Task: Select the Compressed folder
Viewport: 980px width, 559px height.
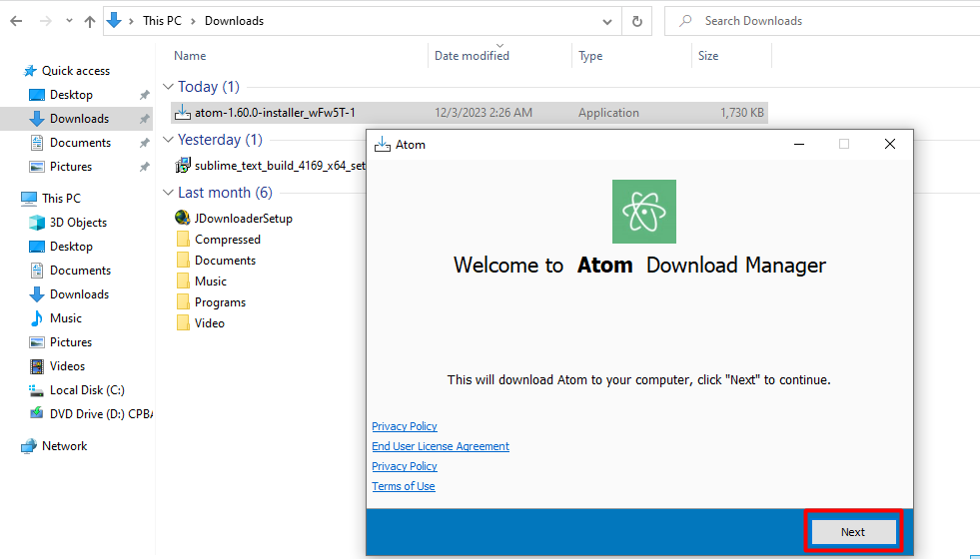Action: (x=228, y=240)
